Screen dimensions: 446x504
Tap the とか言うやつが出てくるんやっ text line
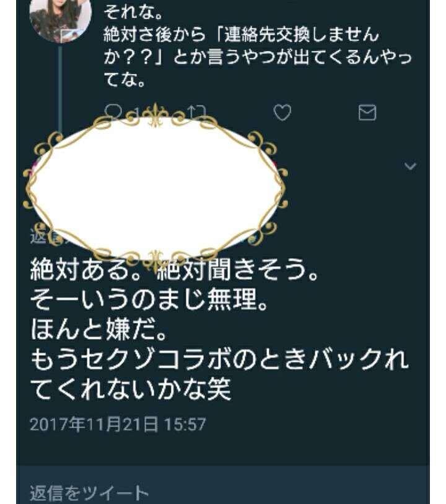293,57
